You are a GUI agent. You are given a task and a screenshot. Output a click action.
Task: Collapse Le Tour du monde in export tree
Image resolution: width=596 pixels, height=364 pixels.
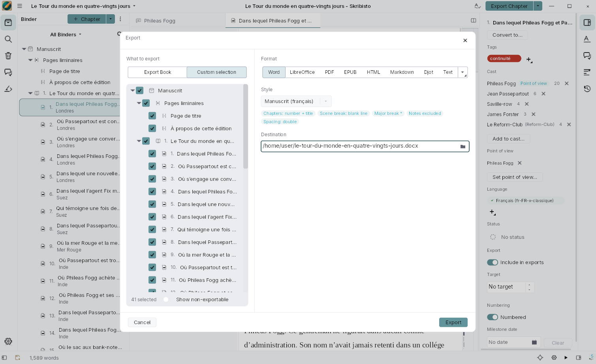point(139,141)
